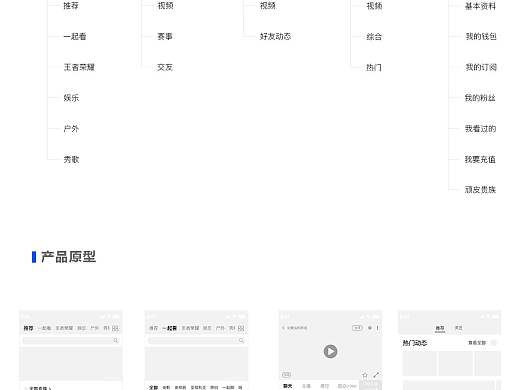Screen dimensions: 520x390
Task: Click the first thumbnail under 热门动态
Action: (x=419, y=363)
